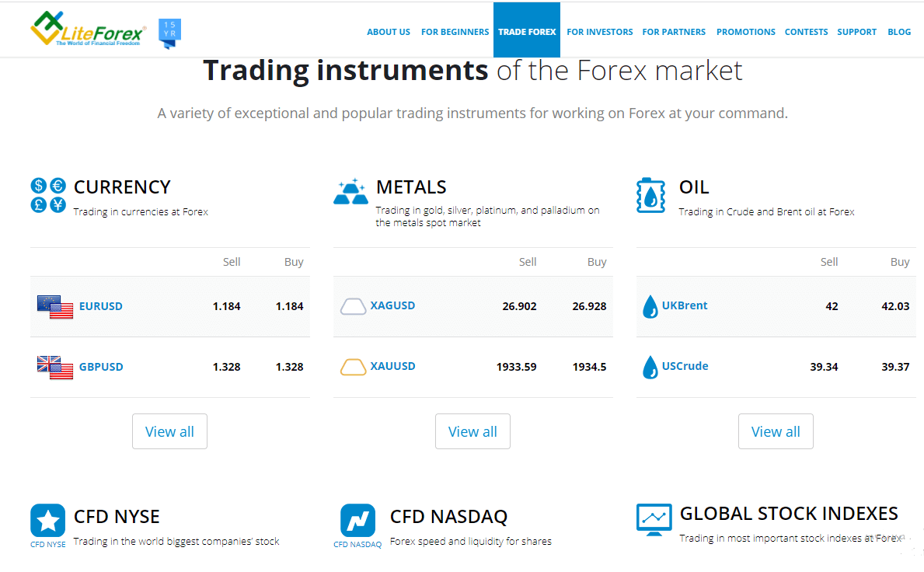Image resolution: width=924 pixels, height=572 pixels.
Task: Open the For Beginners menu
Action: (x=455, y=32)
